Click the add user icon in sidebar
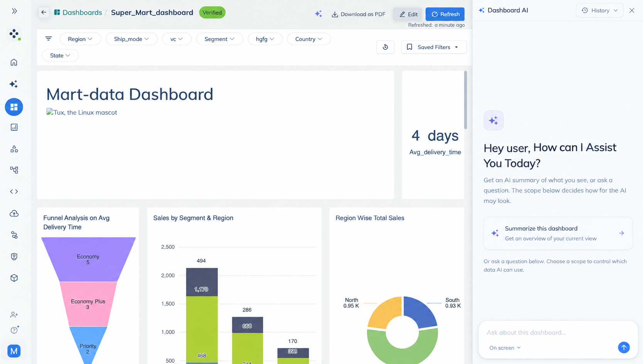 pos(14,315)
